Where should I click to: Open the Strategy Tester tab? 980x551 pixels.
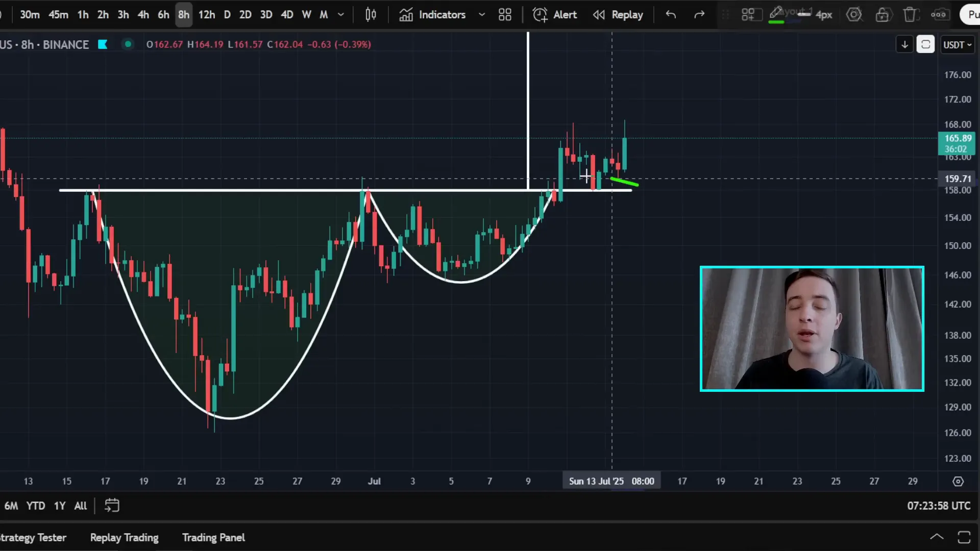coord(33,537)
